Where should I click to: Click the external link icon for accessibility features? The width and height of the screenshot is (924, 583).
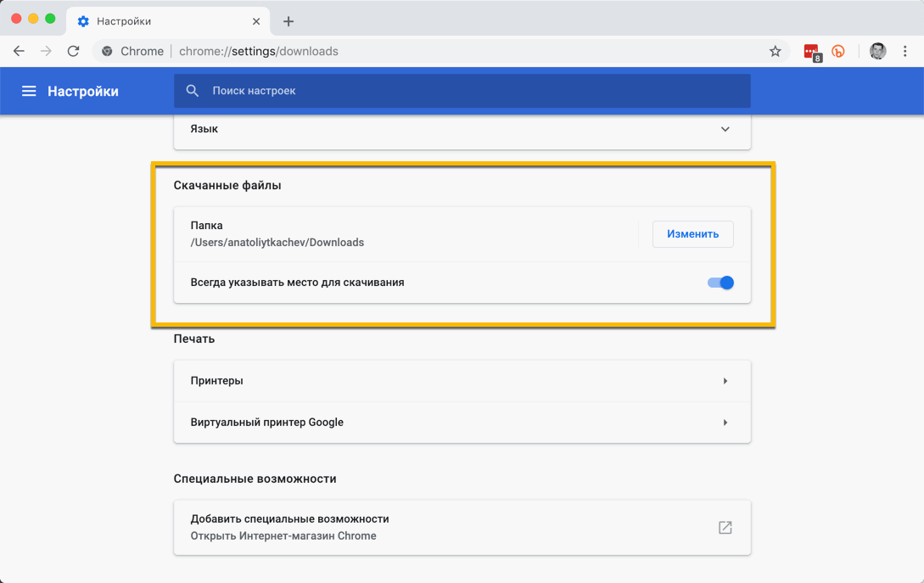click(x=725, y=528)
